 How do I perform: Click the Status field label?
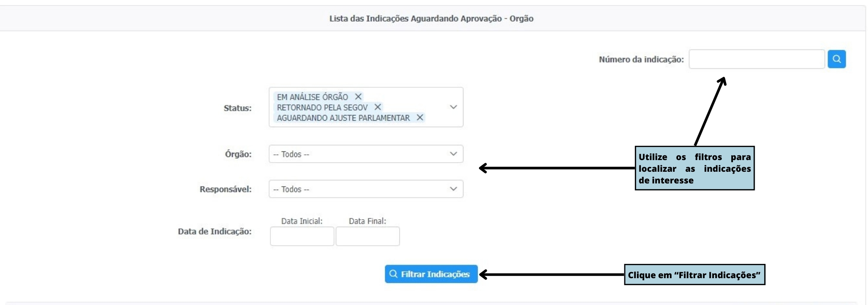237,108
